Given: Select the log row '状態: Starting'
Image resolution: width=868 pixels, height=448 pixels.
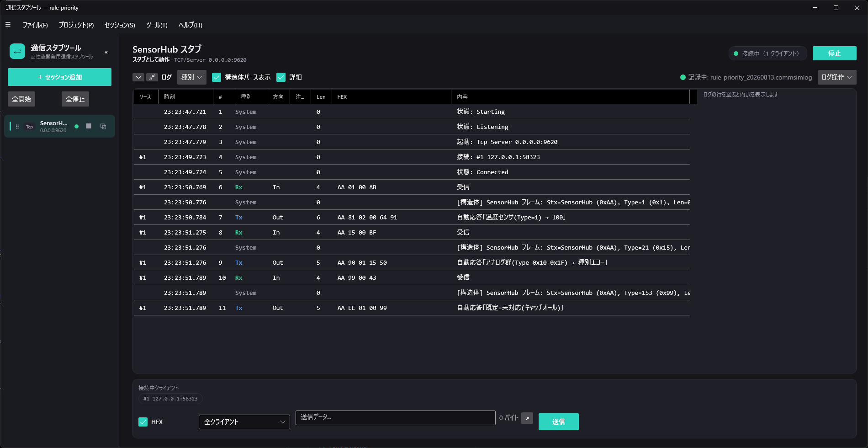Looking at the screenshot, I should 412,112.
